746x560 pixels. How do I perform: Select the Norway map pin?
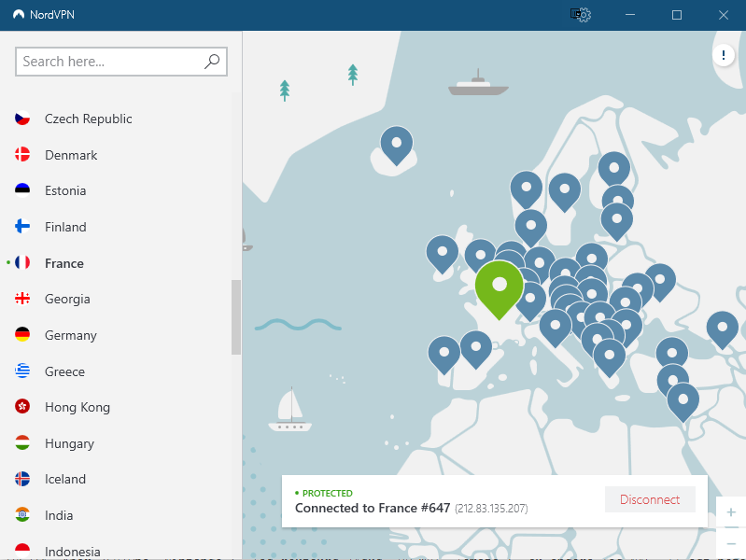pyautogui.click(x=527, y=189)
